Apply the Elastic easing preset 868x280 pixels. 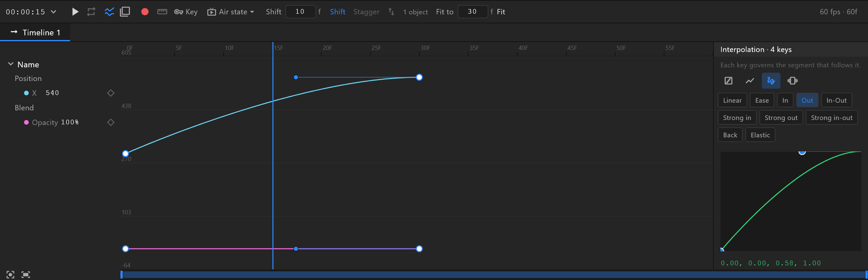click(760, 135)
